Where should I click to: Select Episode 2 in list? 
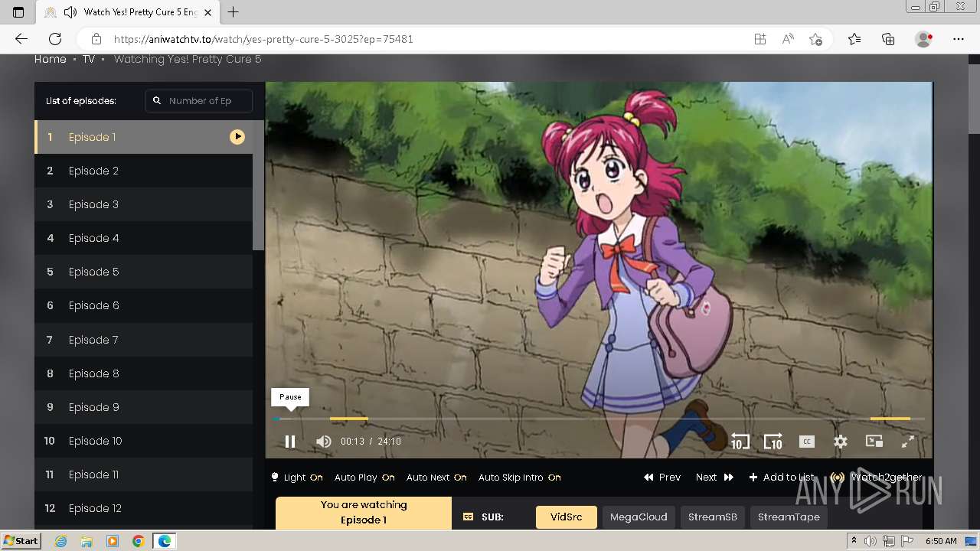143,171
